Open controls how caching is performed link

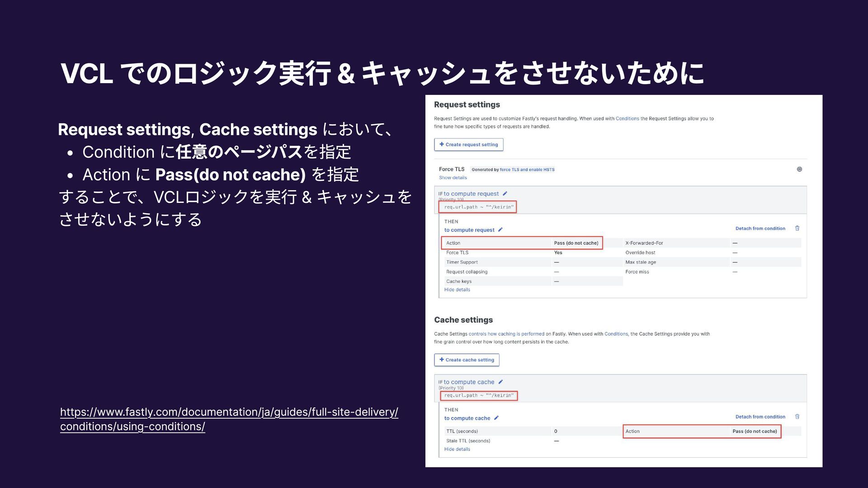tap(506, 334)
